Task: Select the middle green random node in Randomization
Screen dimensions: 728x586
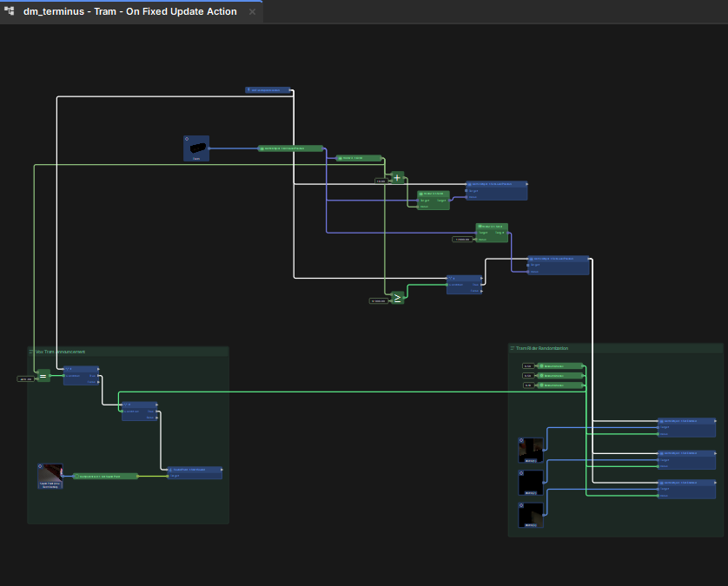Action: [x=560, y=376]
